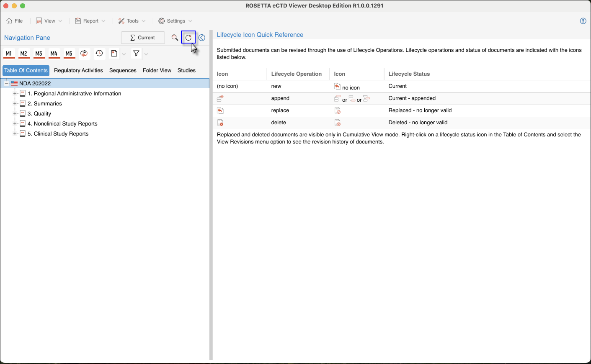
Task: Collapse the Navigation Pane using arrow icon
Action: pos(202,38)
